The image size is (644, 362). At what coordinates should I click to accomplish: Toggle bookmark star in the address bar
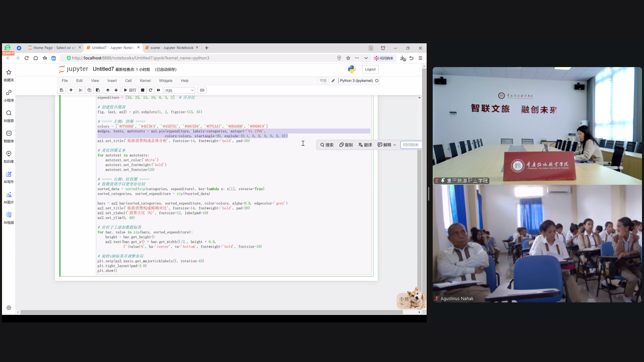coord(348,58)
